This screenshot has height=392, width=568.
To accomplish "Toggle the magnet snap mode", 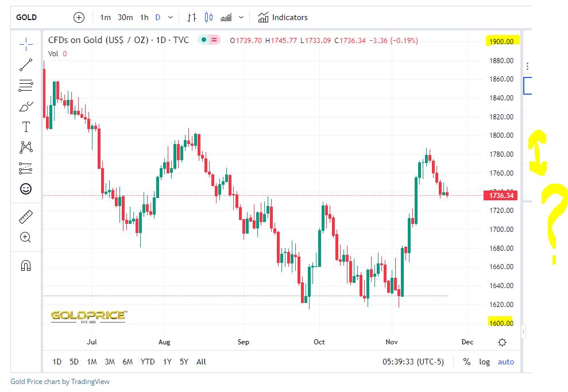I will point(26,266).
